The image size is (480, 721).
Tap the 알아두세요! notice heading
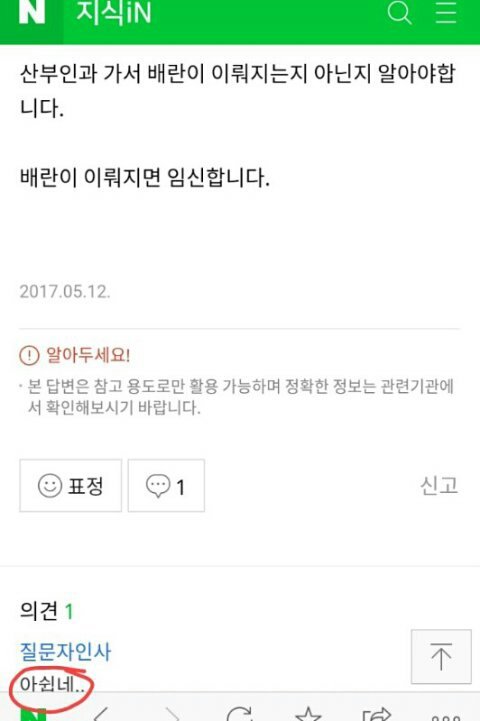(x=75, y=355)
